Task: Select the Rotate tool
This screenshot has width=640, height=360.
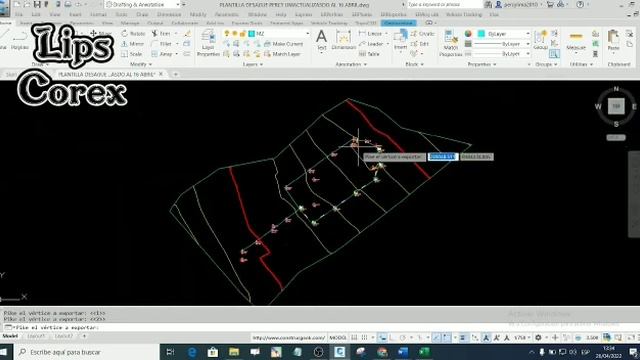Action: pyautogui.click(x=133, y=33)
